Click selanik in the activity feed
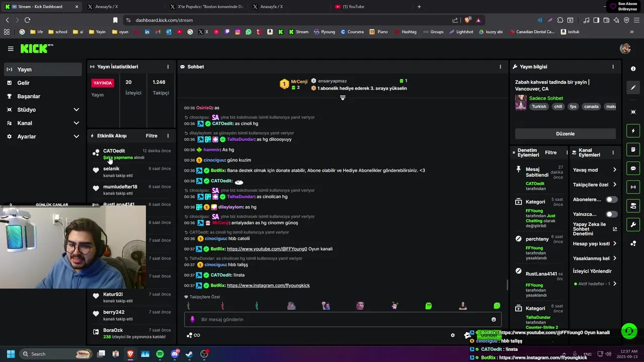The image size is (644, 362). point(111,169)
